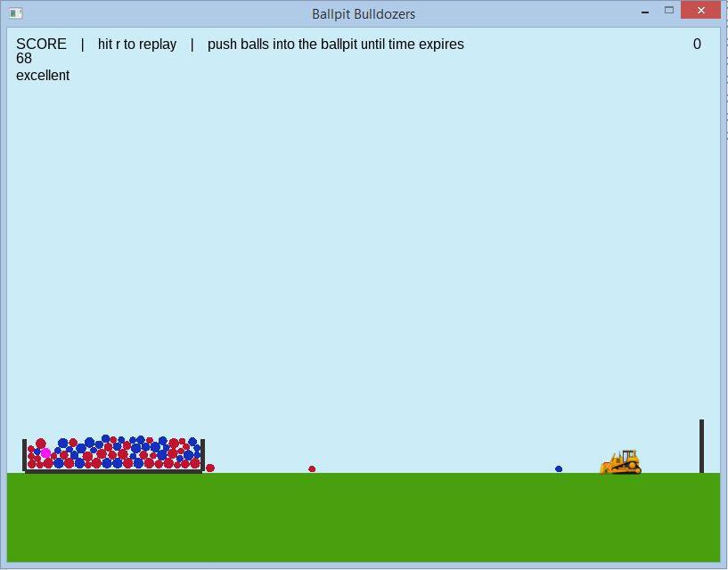Maximize the Ballpit Bulldozers window

coord(669,10)
